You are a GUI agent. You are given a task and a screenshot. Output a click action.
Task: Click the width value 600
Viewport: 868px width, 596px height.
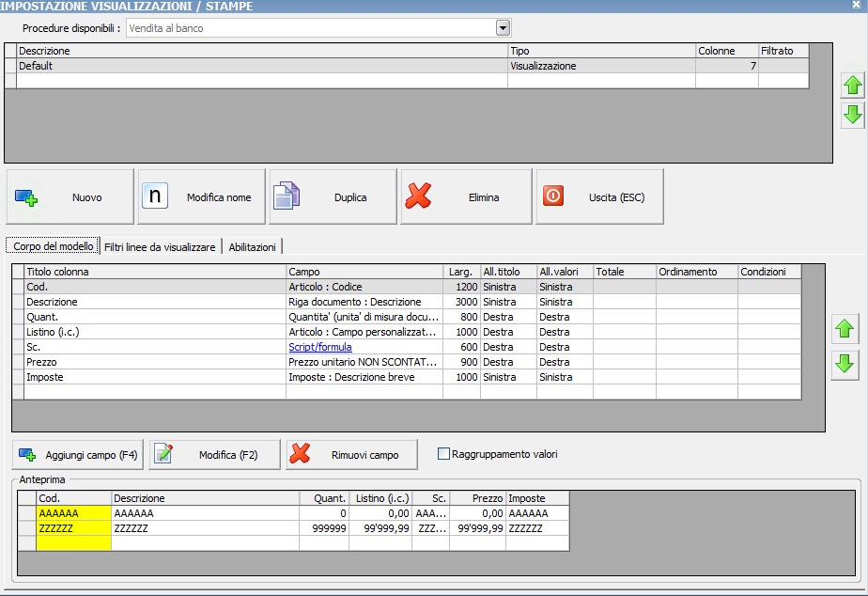pos(461,346)
